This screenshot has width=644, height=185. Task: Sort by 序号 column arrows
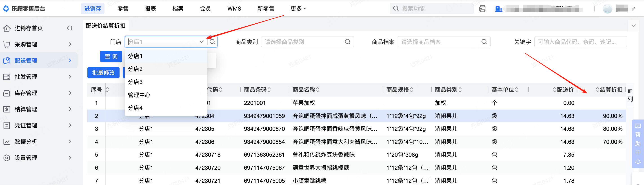107,90
